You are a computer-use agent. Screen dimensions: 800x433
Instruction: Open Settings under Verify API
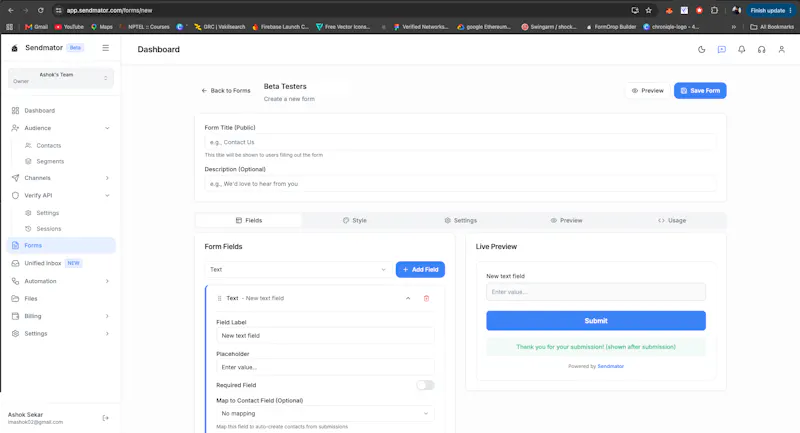tap(47, 213)
